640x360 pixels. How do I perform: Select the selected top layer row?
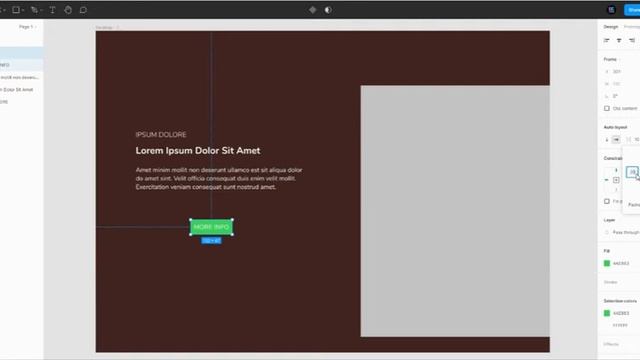[21, 53]
